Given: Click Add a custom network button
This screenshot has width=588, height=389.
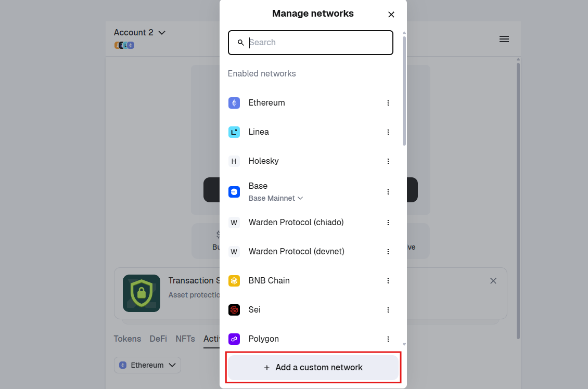Looking at the screenshot, I should pyautogui.click(x=313, y=367).
